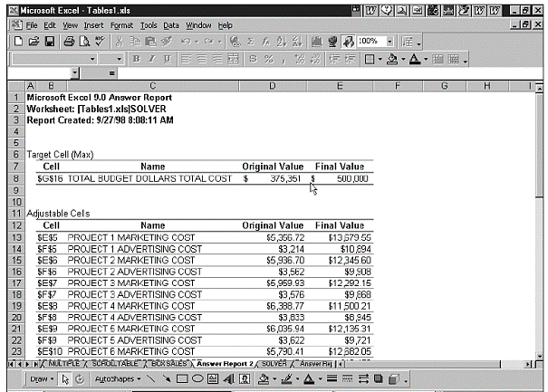Select the Line tool on Drawing toolbar

151,378
